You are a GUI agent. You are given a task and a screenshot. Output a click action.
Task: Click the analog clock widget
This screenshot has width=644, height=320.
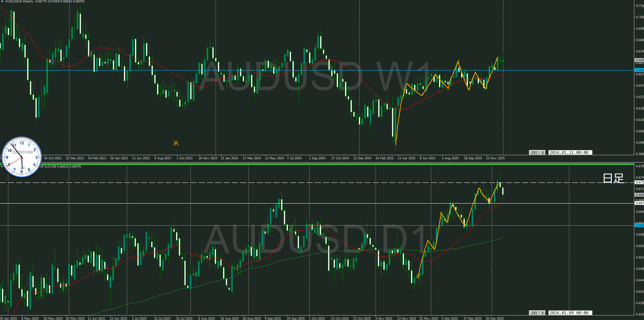click(22, 157)
